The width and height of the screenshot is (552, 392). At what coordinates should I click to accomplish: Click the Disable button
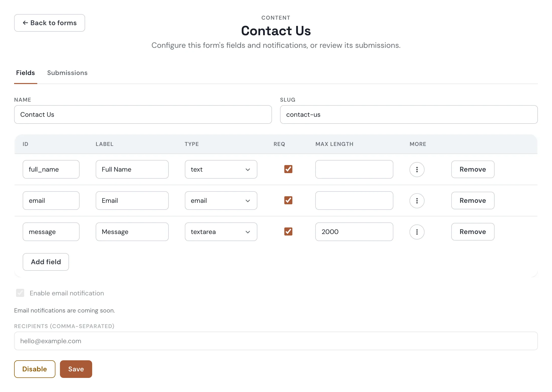pos(35,369)
